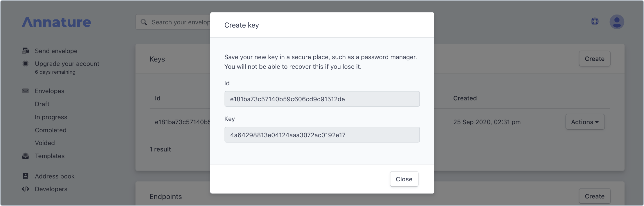Image resolution: width=644 pixels, height=206 pixels.
Task: Click the search magnifying glass icon
Action: pos(144,22)
